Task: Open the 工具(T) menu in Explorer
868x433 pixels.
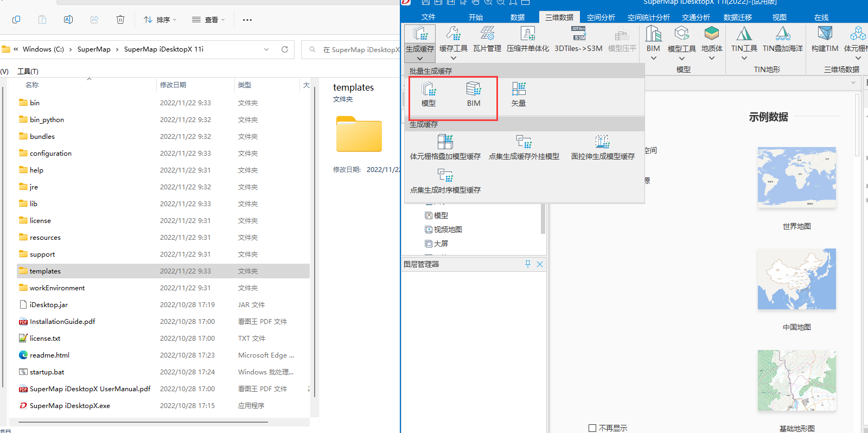Action: pyautogui.click(x=28, y=72)
